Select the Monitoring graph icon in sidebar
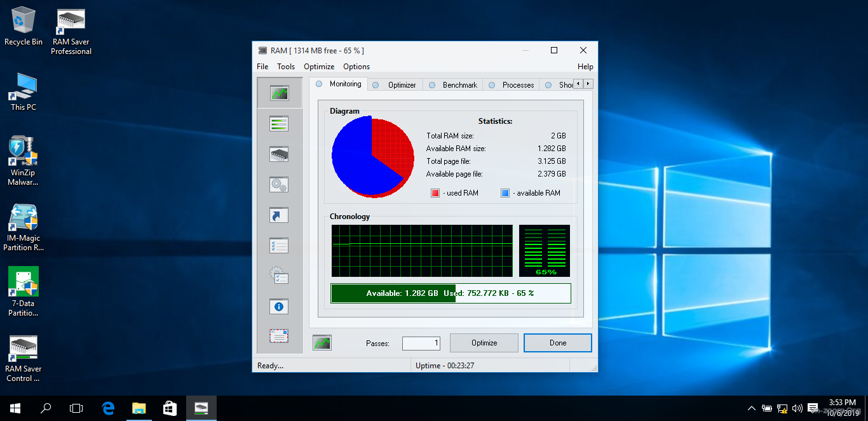Image resolution: width=868 pixels, height=421 pixels. [x=279, y=93]
